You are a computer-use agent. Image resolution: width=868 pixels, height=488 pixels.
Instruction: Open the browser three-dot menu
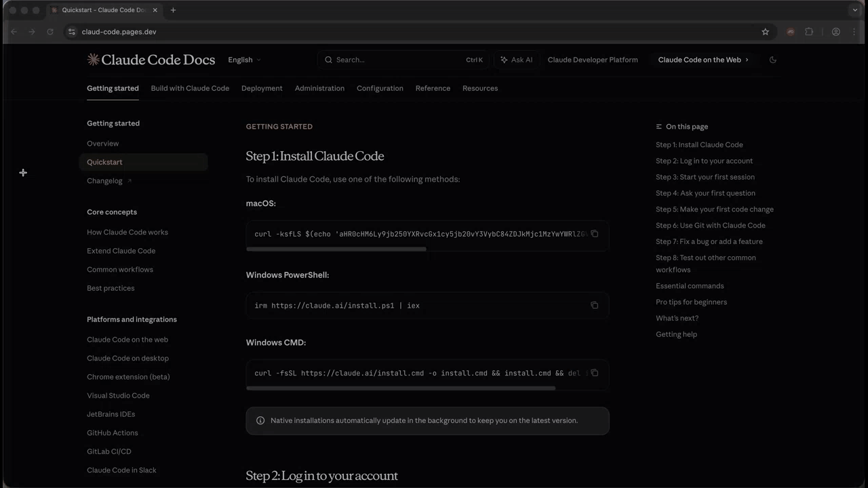855,31
